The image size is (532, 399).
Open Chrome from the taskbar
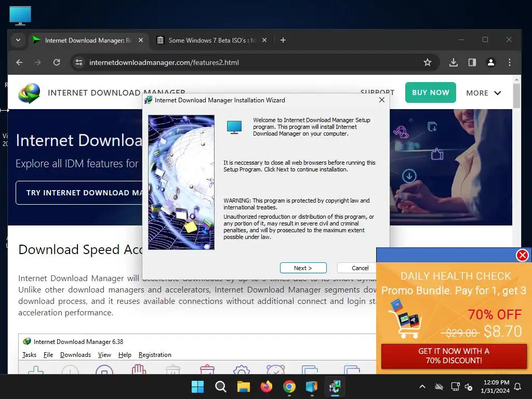pos(289,387)
